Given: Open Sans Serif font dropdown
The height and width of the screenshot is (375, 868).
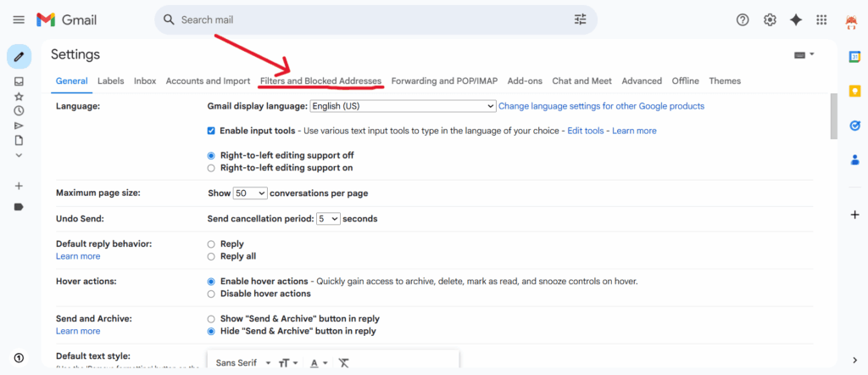Looking at the screenshot, I should (x=243, y=363).
